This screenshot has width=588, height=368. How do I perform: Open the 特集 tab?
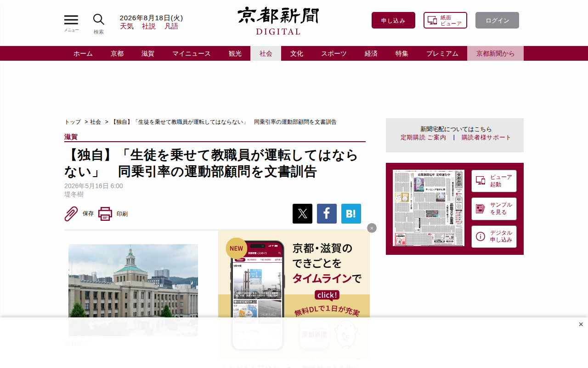(x=402, y=53)
